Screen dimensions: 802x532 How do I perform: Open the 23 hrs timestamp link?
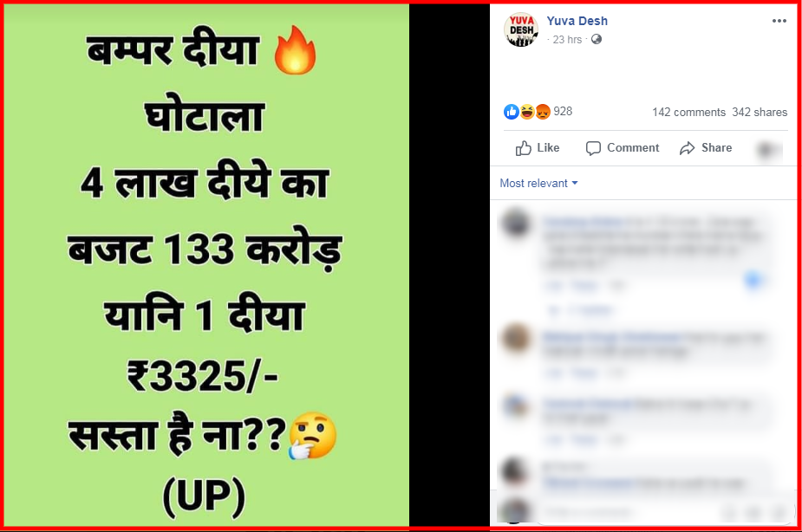coord(567,39)
